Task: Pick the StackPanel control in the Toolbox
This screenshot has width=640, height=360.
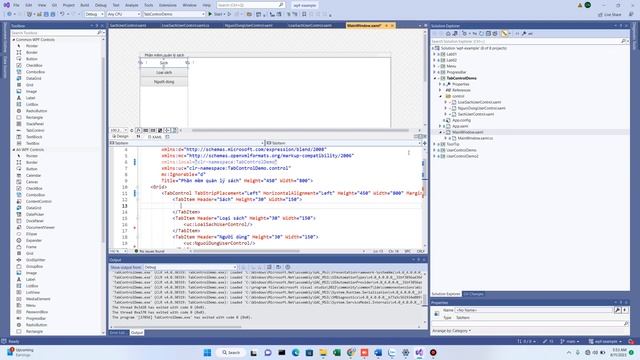Action: (35, 124)
